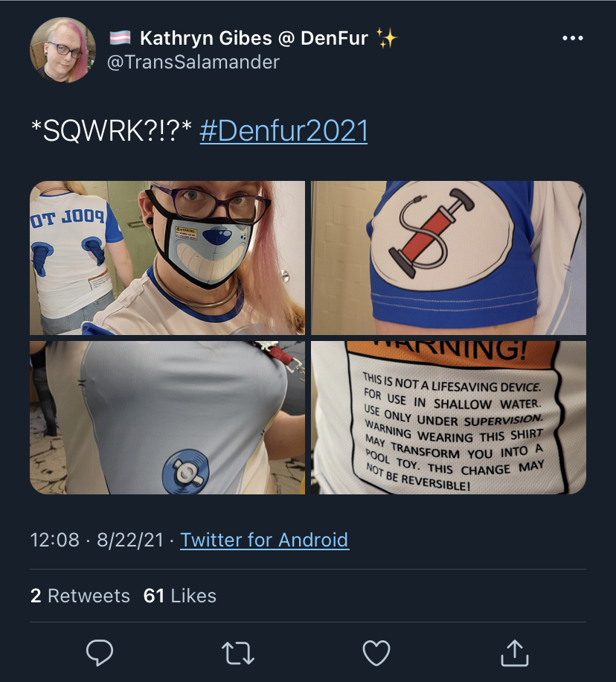The width and height of the screenshot is (616, 682).
Task: Open the air pump sleeve patch photo
Action: (x=449, y=258)
